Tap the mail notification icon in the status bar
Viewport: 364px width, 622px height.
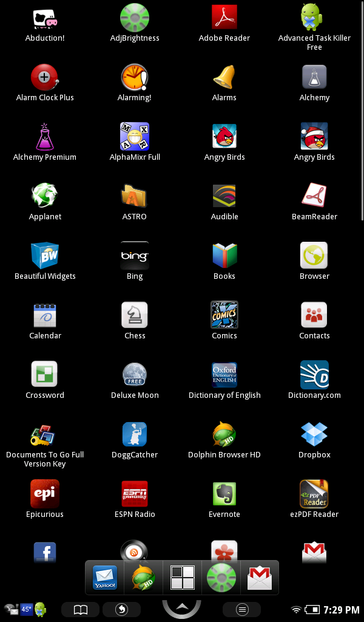11,609
